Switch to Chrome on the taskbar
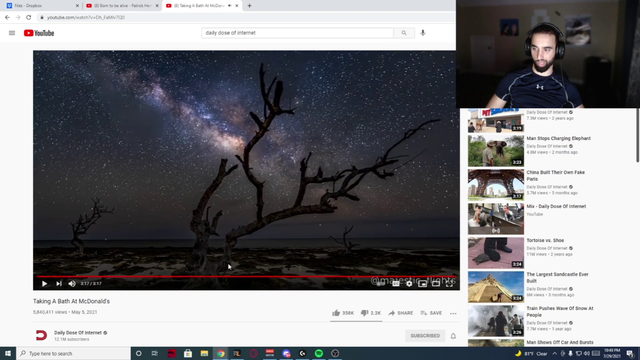The width and height of the screenshot is (640, 360). point(220,353)
